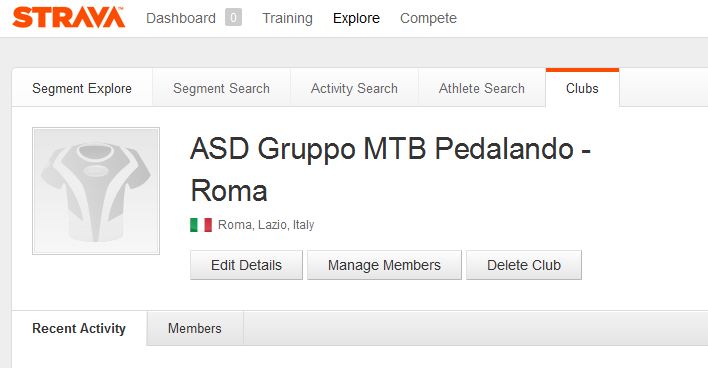Viewport: 708px width, 368px height.
Task: Open the Compete menu
Action: (x=428, y=18)
